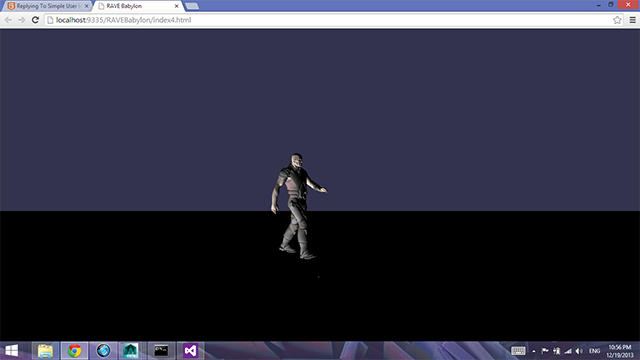The image size is (640, 360).
Task: Show hidden system tray icons arrow
Action: tap(533, 351)
